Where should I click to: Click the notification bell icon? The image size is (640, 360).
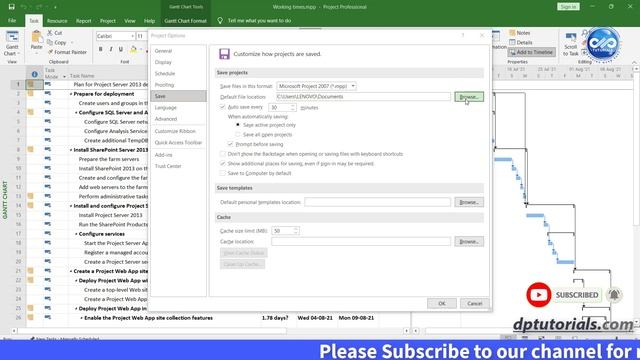(x=614, y=295)
